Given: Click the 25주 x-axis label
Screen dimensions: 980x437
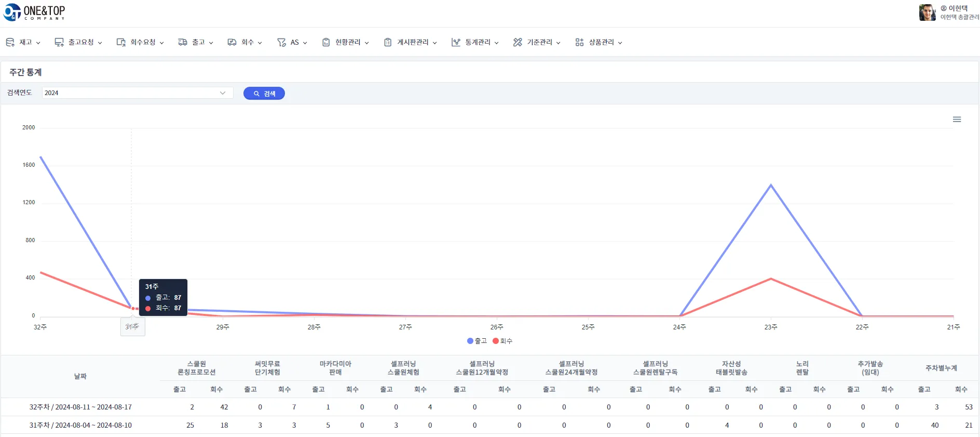Looking at the screenshot, I should click(x=588, y=327).
